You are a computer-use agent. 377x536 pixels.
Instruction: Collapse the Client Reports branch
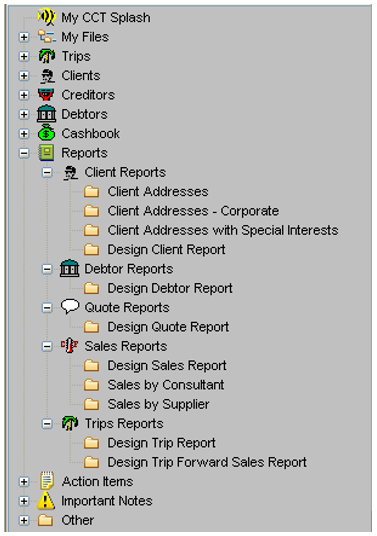pos(47,172)
